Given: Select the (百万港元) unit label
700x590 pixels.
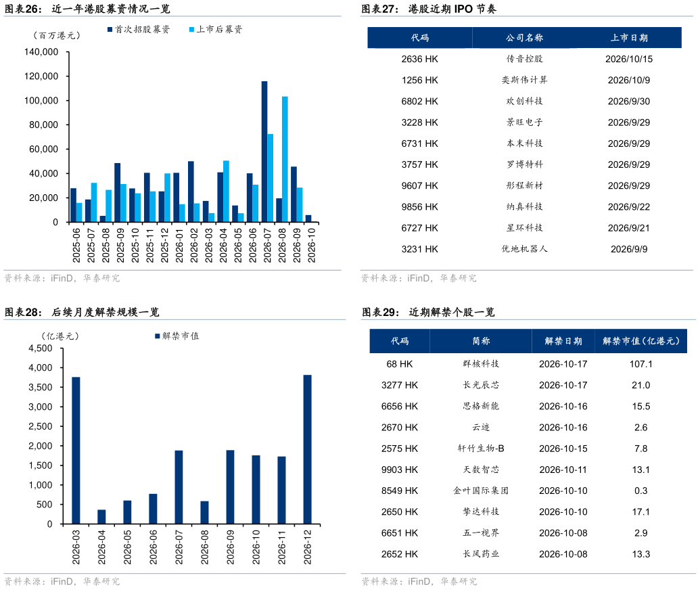Looking at the screenshot, I should 57,35.
